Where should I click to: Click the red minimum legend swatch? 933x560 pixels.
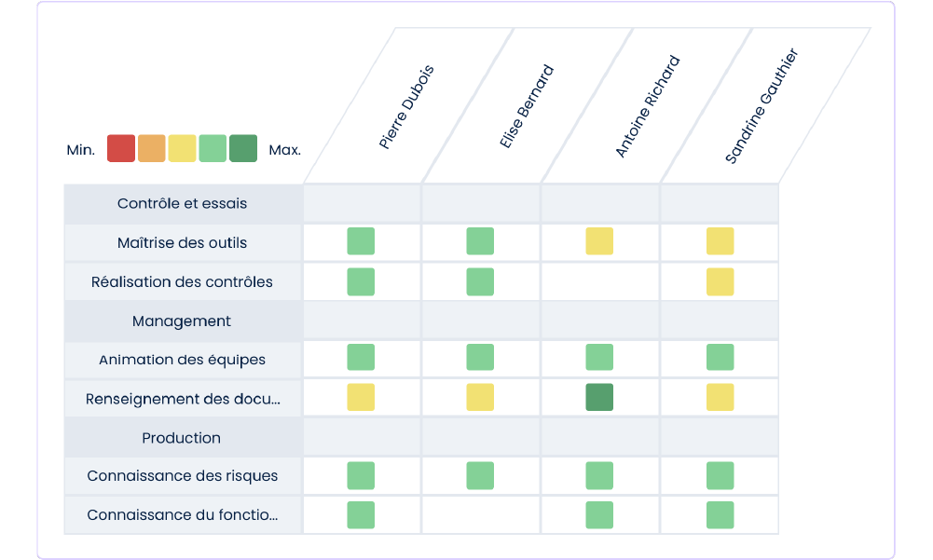click(121, 148)
